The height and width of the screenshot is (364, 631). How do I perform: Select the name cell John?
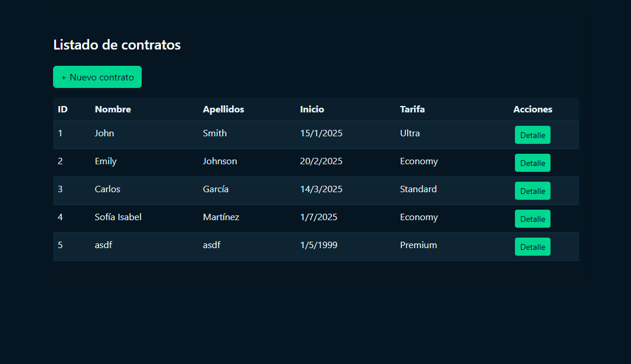104,133
